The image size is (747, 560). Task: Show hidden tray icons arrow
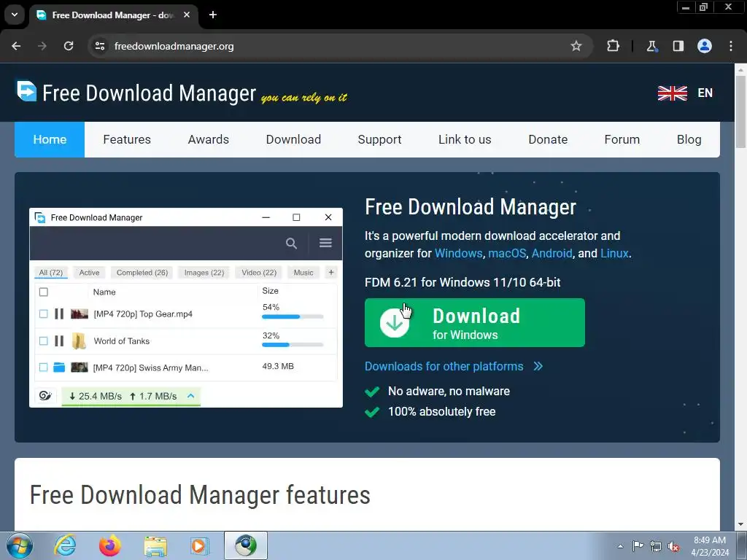pyautogui.click(x=620, y=546)
